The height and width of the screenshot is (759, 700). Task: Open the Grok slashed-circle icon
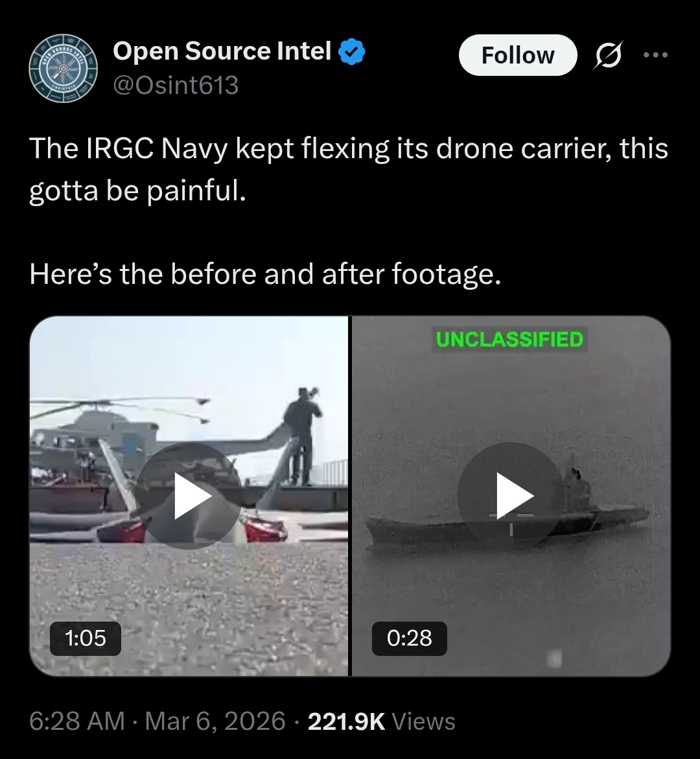(x=608, y=54)
